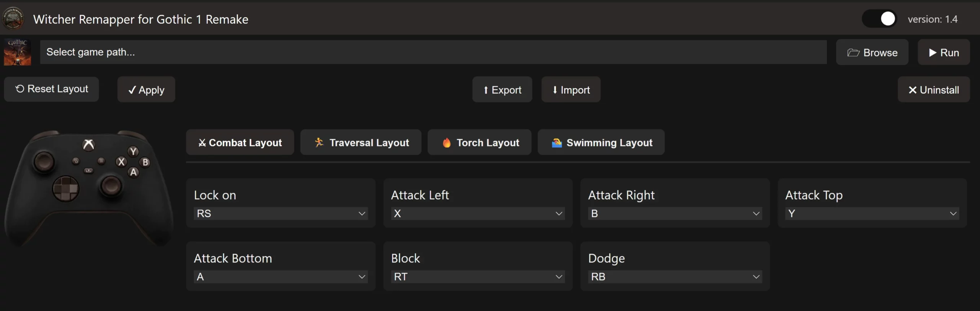Viewport: 980px width, 311px height.
Task: Apply the current layout
Action: 146,90
